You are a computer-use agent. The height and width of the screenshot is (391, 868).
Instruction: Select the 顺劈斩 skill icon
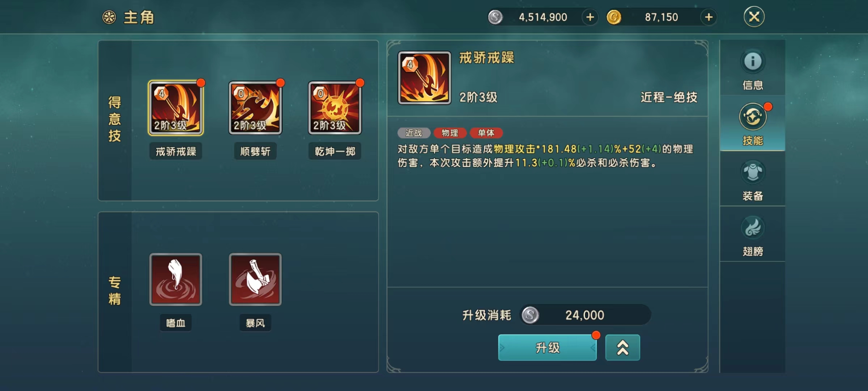[x=255, y=108]
